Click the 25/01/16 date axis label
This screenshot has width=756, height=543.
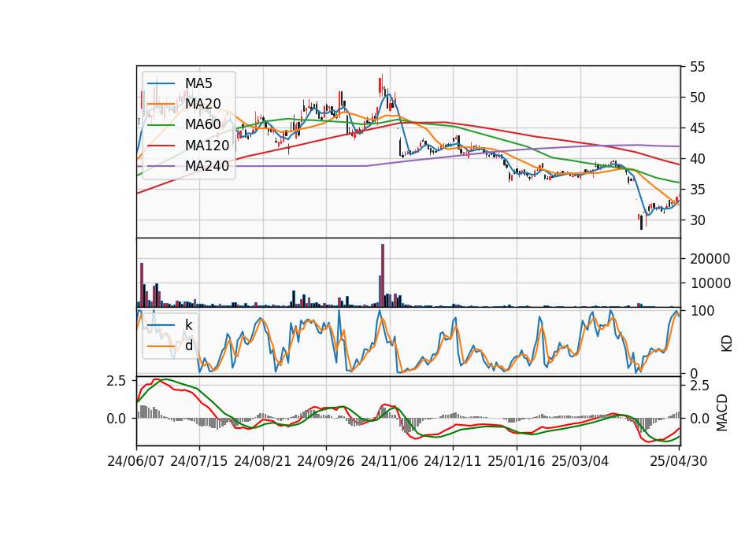517,461
